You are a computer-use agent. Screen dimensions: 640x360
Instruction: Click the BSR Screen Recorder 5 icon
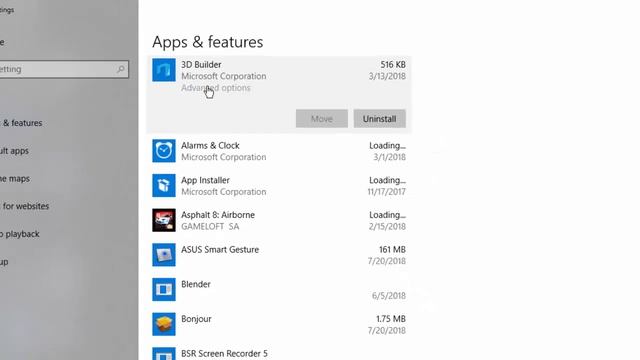[164, 353]
